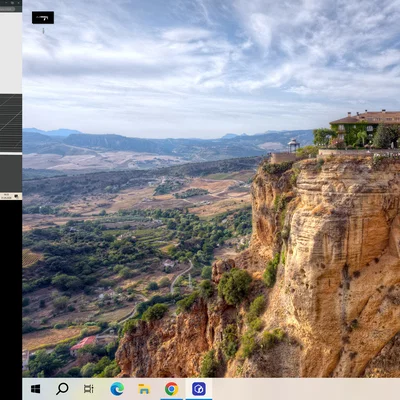
Task: Open taskbar search magnifier icon
Action: 62,389
